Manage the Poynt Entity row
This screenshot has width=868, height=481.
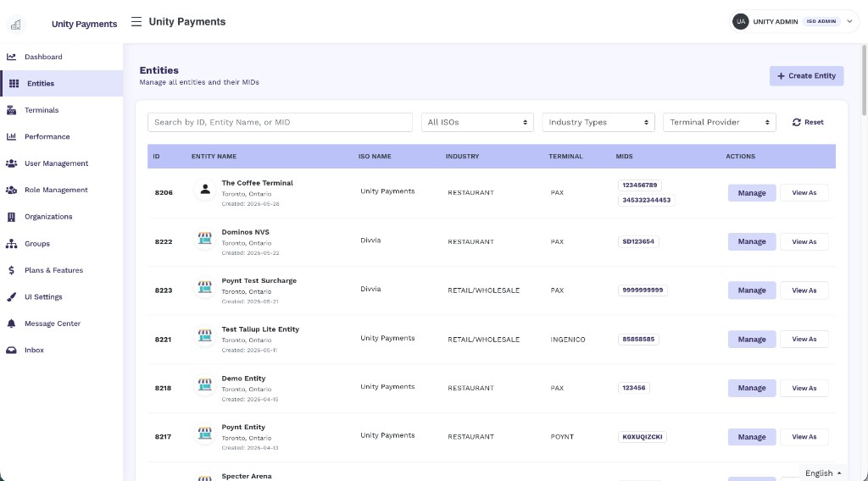[752, 437]
